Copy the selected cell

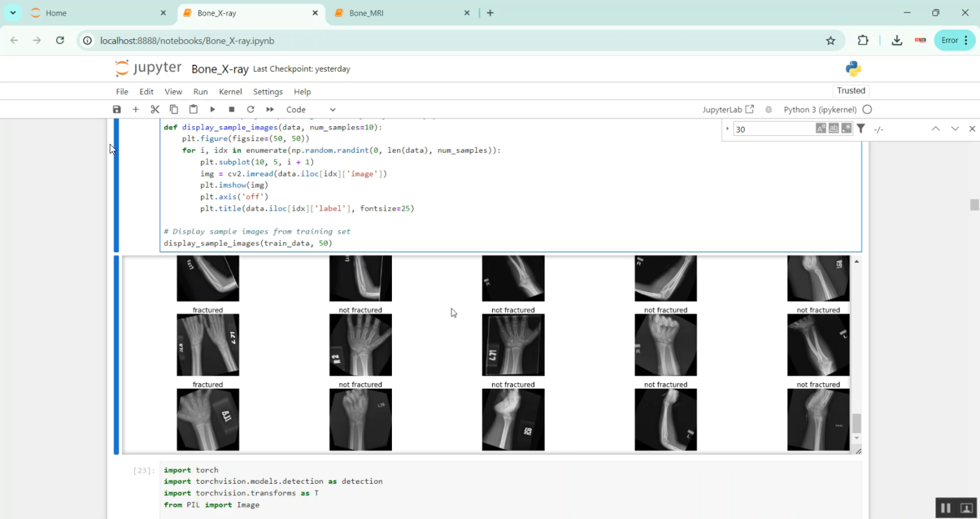pyautogui.click(x=174, y=110)
